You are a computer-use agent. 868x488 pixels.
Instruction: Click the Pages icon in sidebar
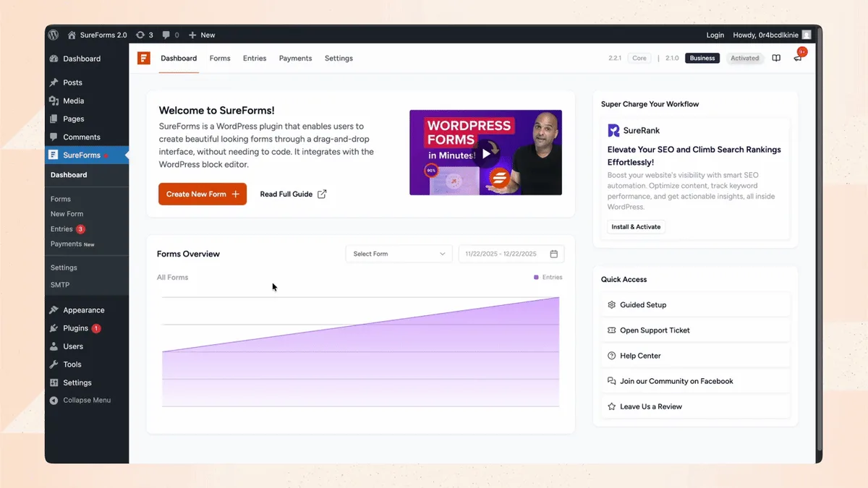click(54, 119)
